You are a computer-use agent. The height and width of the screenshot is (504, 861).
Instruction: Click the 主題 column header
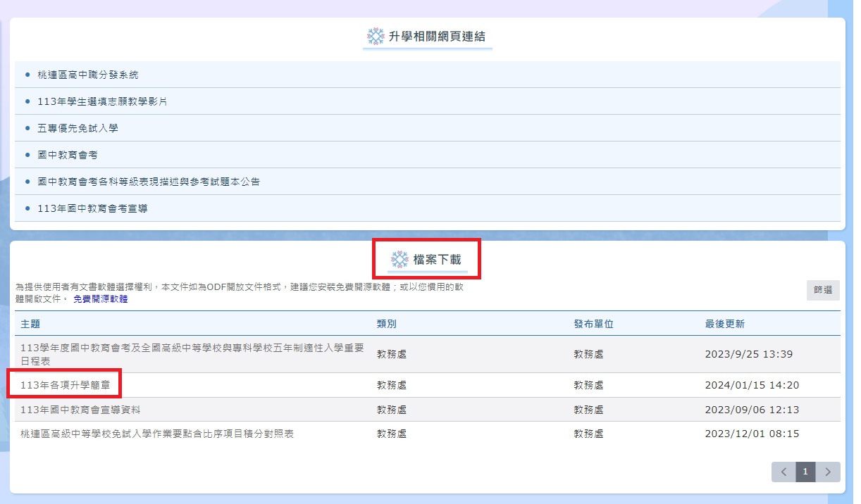coord(30,324)
